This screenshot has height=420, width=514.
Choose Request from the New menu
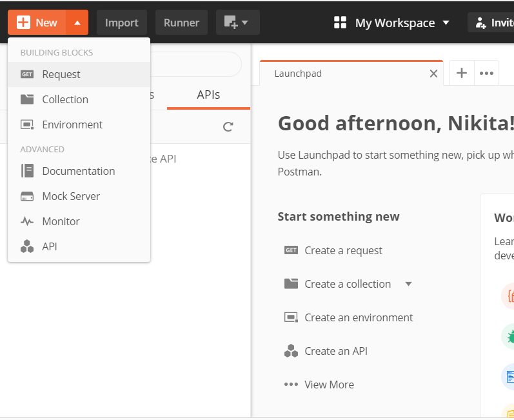click(79, 74)
